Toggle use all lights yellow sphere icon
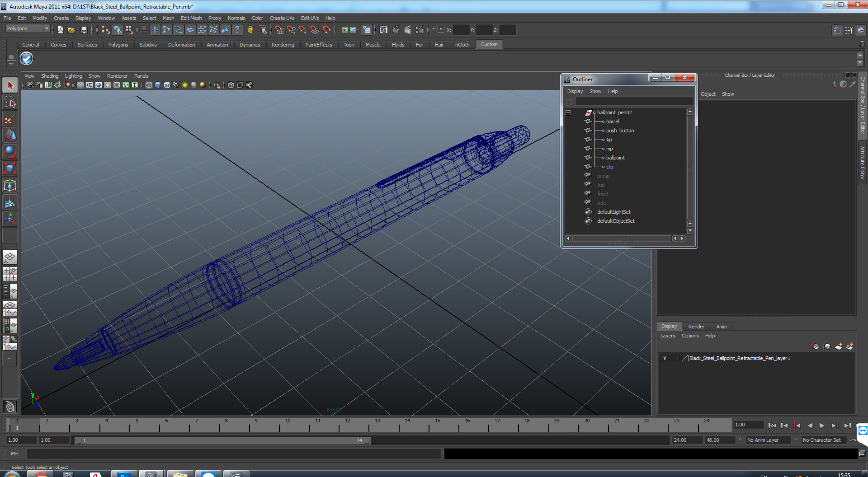This screenshot has height=477, width=868. [x=185, y=85]
